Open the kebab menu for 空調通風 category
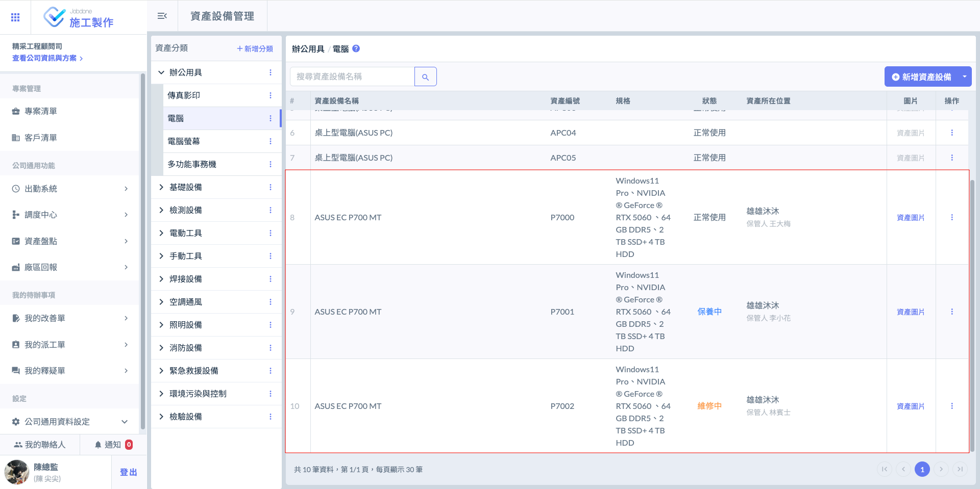The image size is (980, 489). [271, 302]
